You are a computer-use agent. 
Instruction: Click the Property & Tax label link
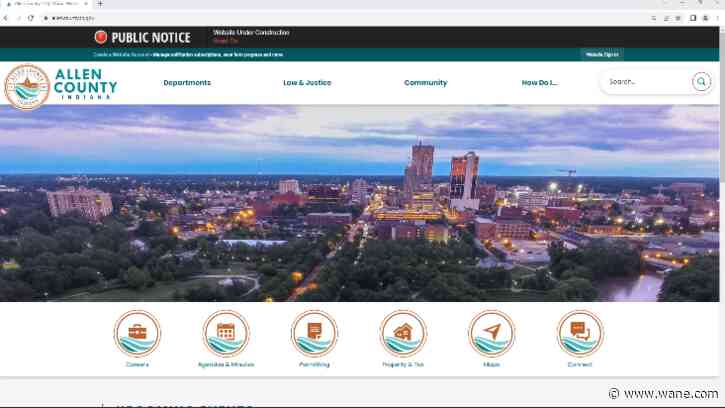click(x=403, y=365)
